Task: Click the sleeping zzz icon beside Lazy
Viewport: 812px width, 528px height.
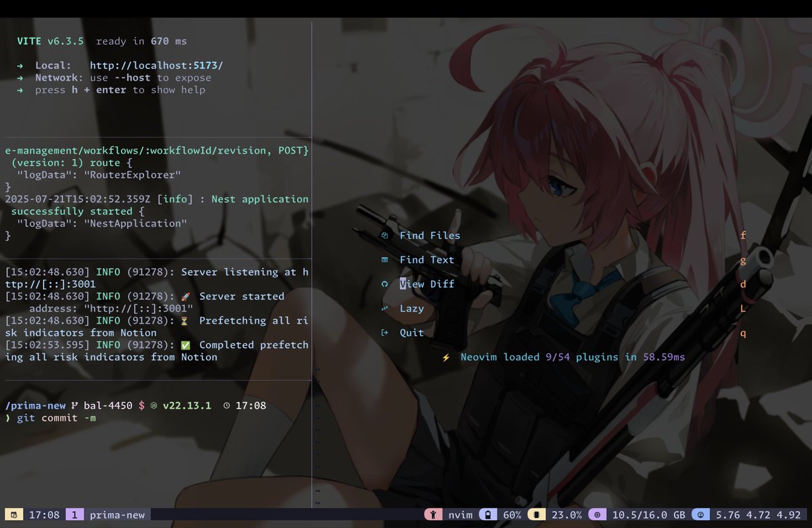Action: [384, 309]
